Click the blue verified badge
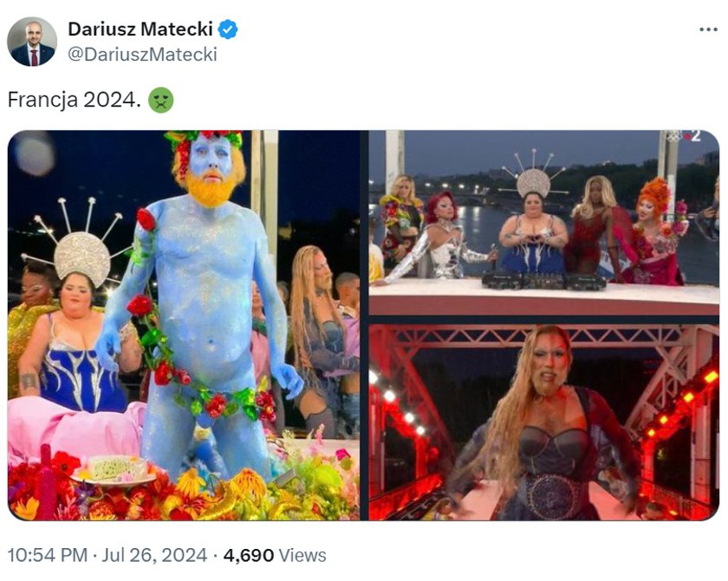728x581 pixels. coord(228,29)
